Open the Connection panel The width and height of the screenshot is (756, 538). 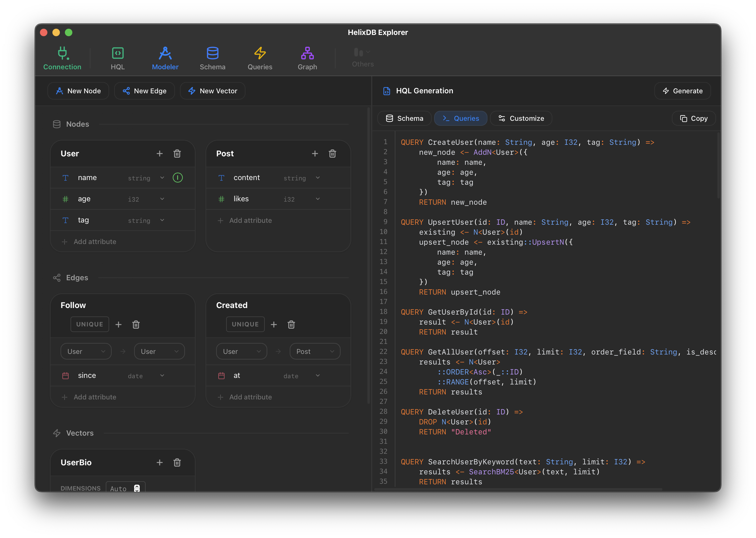tap(62, 58)
